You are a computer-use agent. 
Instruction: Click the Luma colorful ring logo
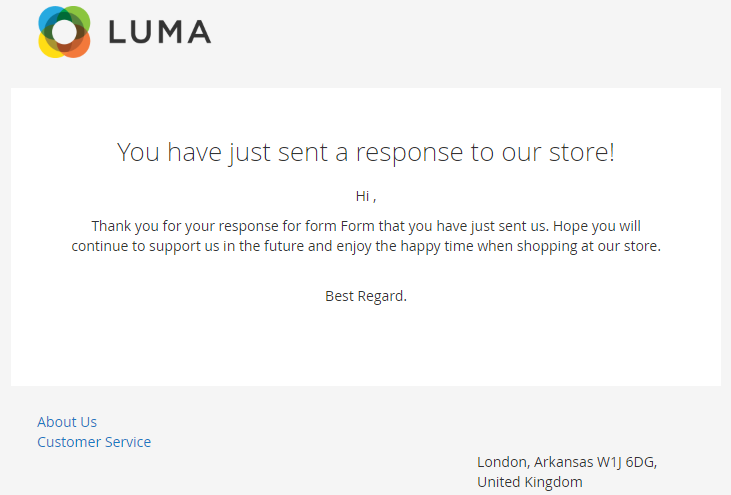tap(64, 32)
